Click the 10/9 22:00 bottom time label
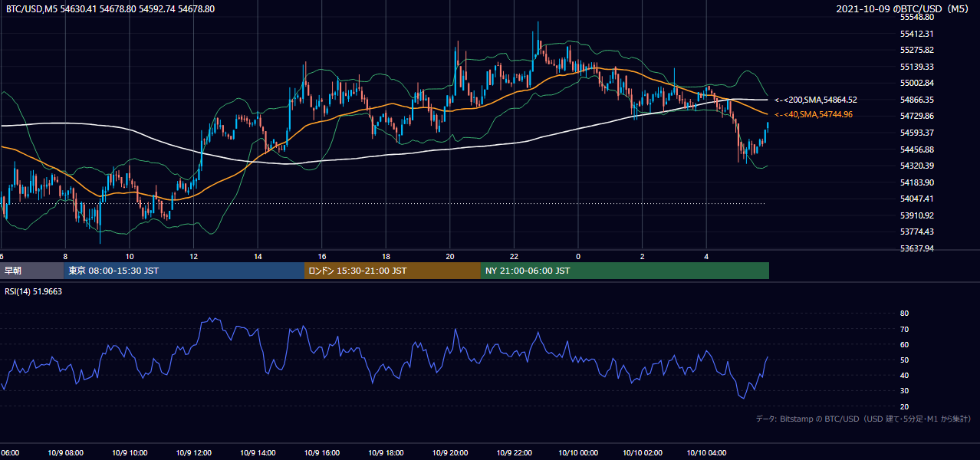Screen dimensions: 980x460 pos(515,452)
